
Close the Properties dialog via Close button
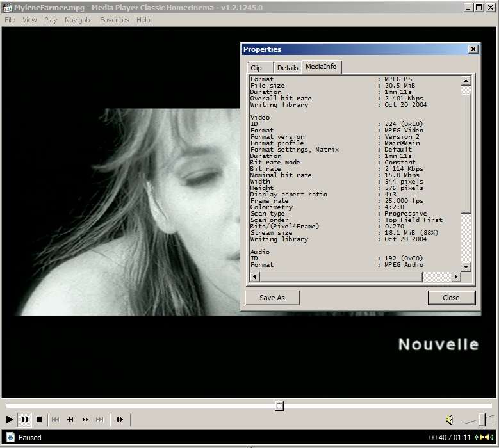tap(451, 298)
